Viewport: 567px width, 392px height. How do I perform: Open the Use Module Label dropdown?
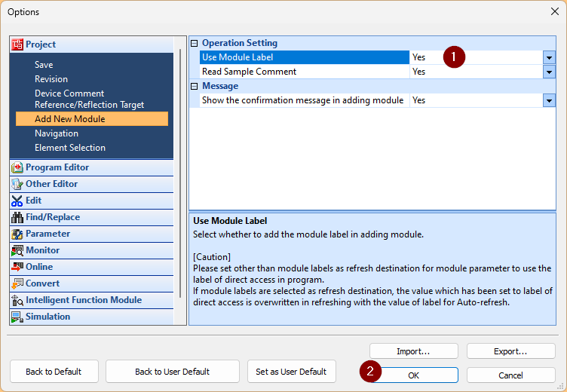pyautogui.click(x=549, y=57)
